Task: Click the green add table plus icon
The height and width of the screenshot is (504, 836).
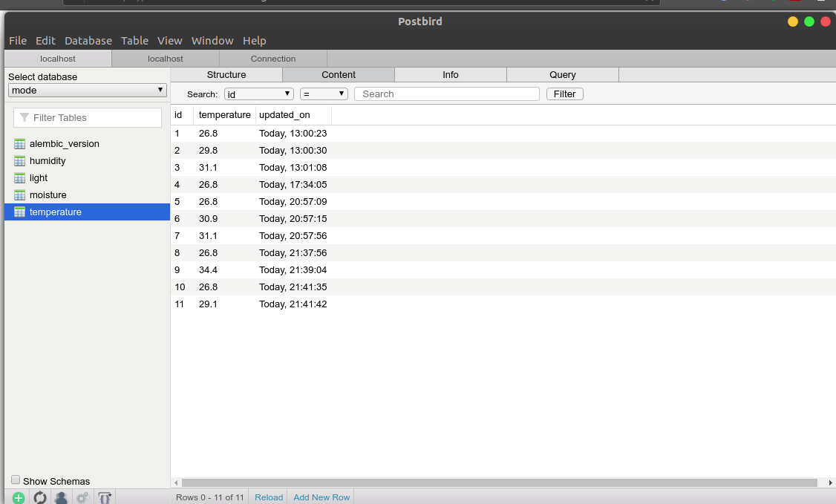Action: (19, 498)
